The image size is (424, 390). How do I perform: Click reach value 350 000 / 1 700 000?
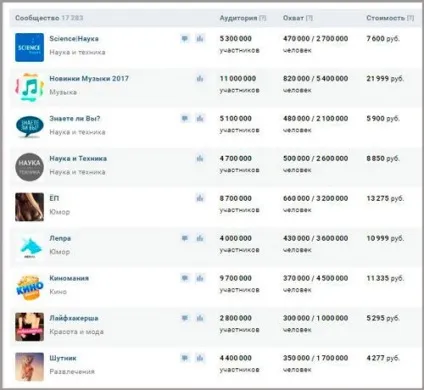[x=315, y=358]
